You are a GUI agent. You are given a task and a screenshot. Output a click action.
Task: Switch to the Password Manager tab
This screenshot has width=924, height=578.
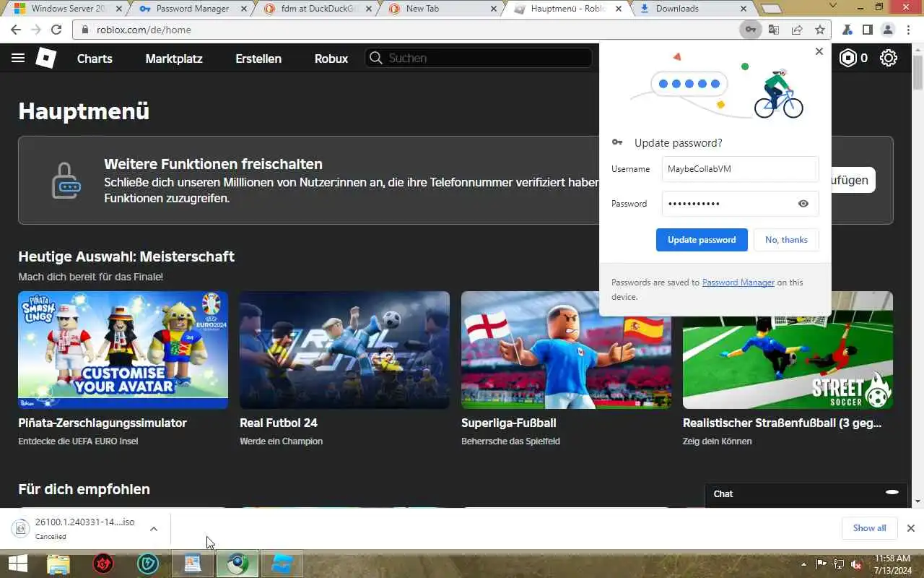[191, 9]
